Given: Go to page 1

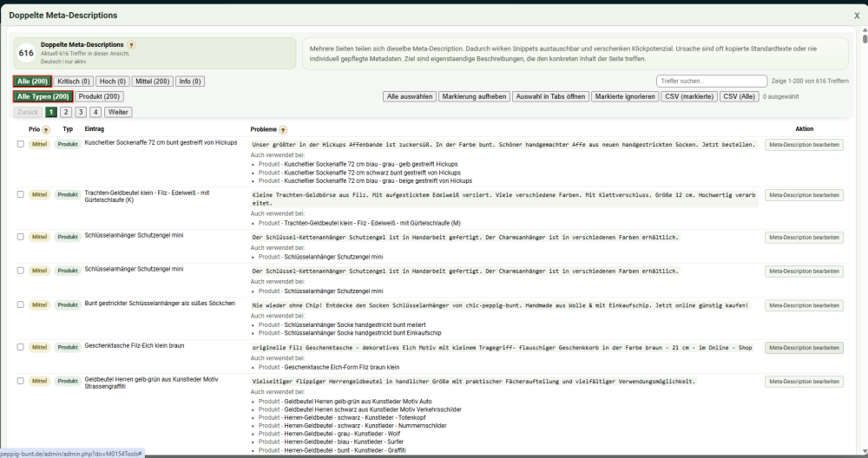Looking at the screenshot, I should click(51, 112).
